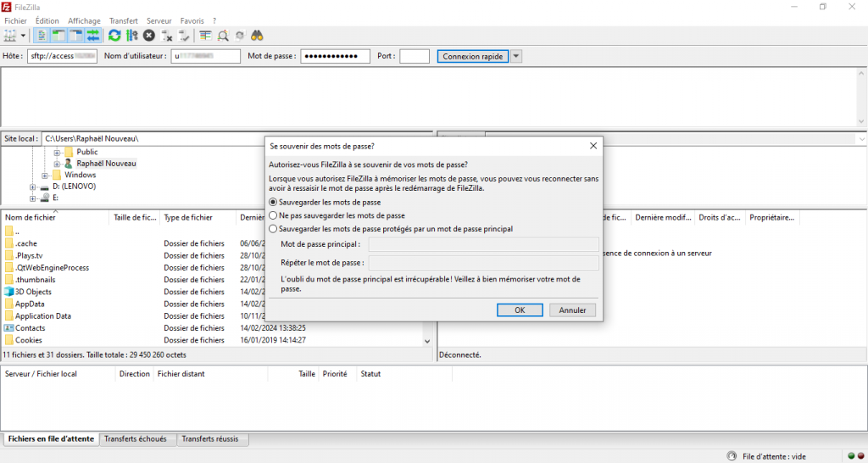Toggle the transfer queue display icon
The height and width of the screenshot is (463, 868).
tap(92, 36)
